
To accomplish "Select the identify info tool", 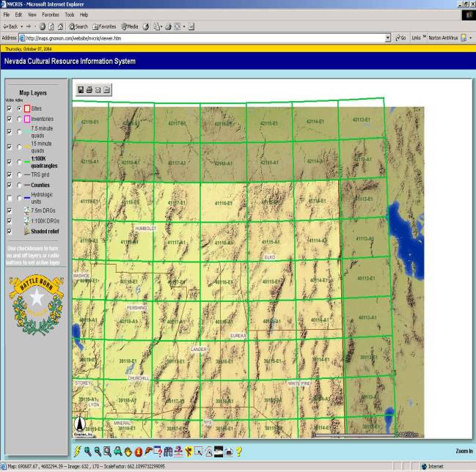I will point(138,451).
